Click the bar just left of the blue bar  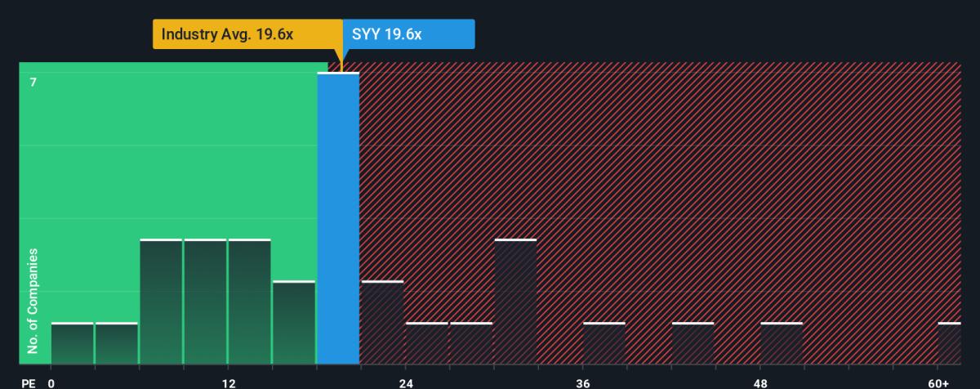coord(294,322)
